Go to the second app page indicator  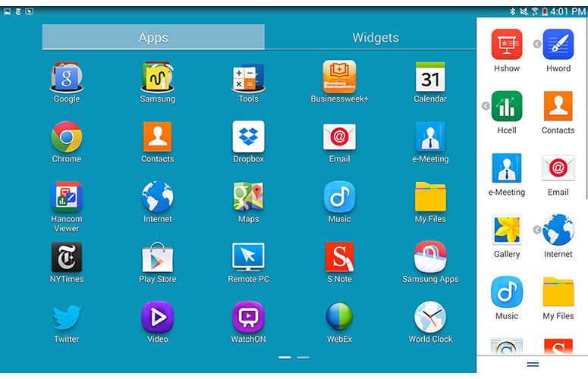coord(303,358)
